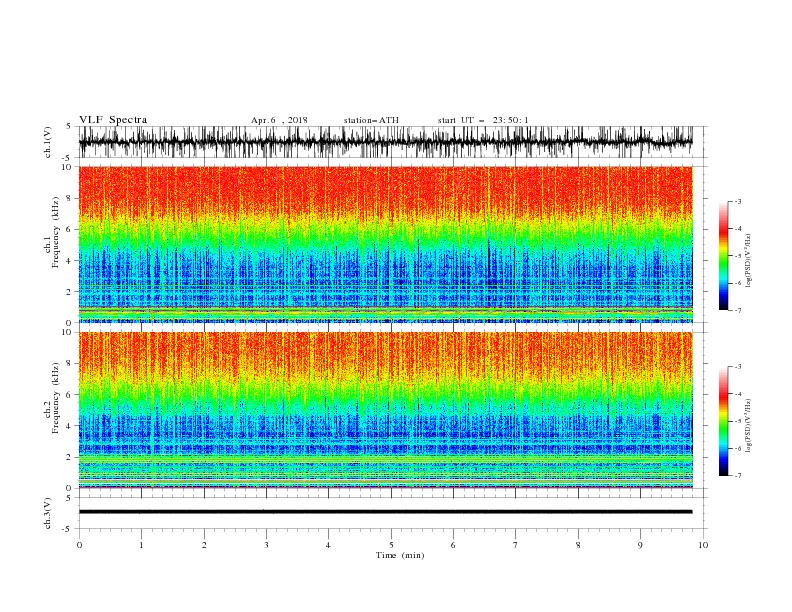Click the time axis tick label "6"
Viewport: 792px width, 612px height.
[453, 545]
